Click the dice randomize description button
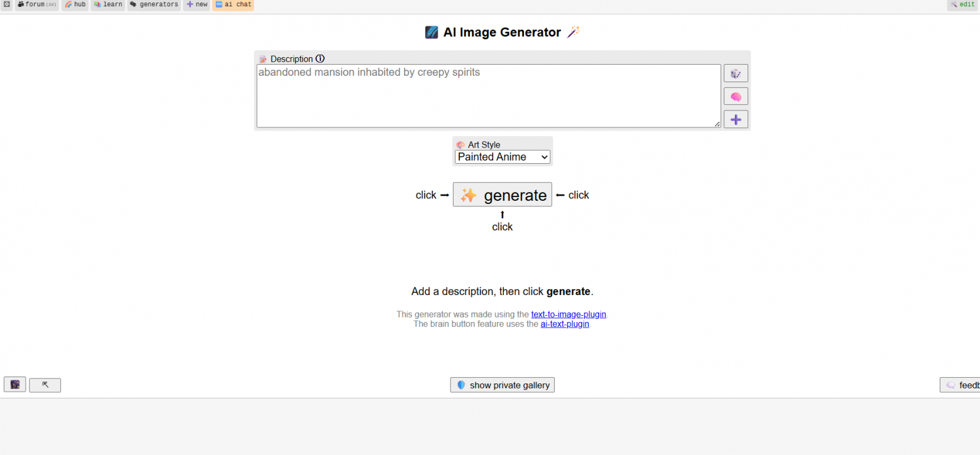The width and height of the screenshot is (980, 455). tap(736, 73)
